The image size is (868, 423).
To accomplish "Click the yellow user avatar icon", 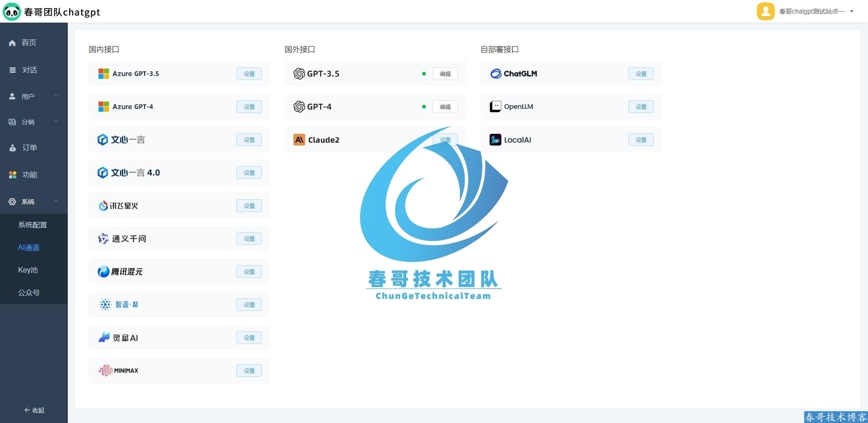I will 765,11.
